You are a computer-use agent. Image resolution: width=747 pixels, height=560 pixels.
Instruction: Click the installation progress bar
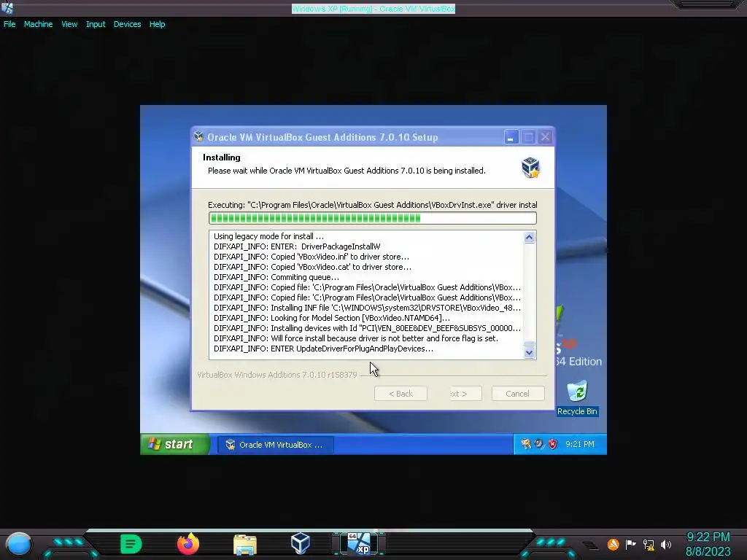373,218
